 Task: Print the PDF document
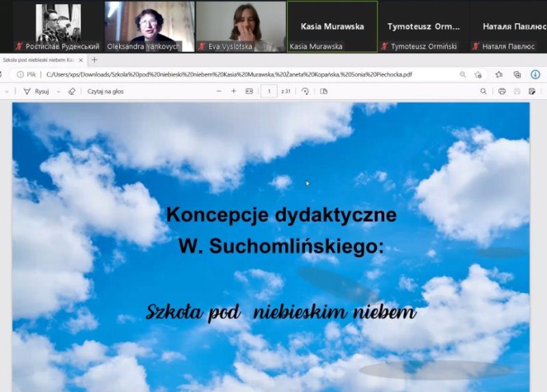pyautogui.click(x=502, y=92)
